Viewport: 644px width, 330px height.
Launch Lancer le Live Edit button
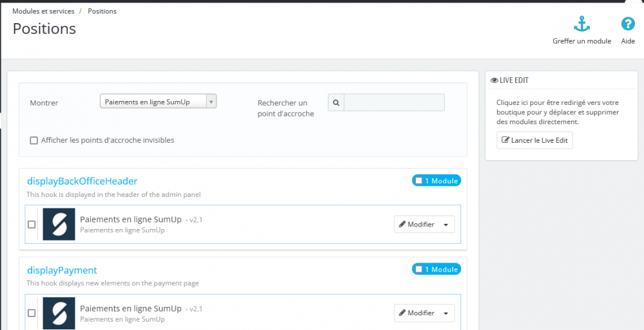[535, 140]
